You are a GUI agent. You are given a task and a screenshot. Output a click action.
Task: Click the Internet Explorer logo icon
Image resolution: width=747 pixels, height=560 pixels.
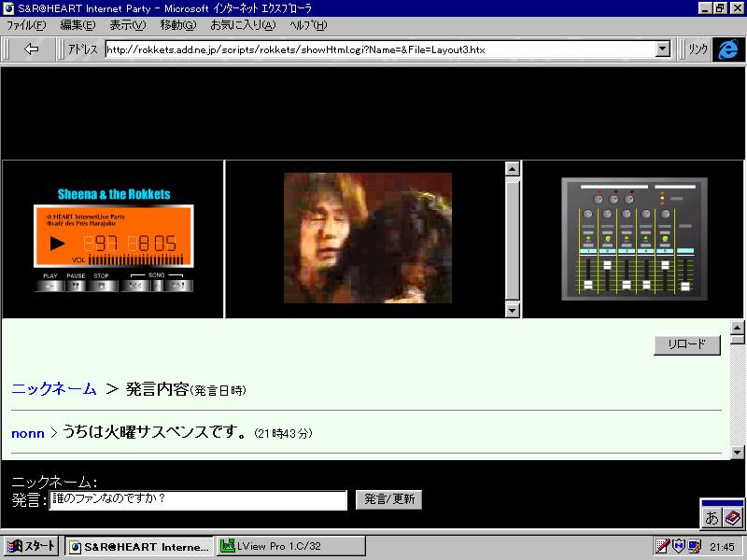click(x=728, y=49)
